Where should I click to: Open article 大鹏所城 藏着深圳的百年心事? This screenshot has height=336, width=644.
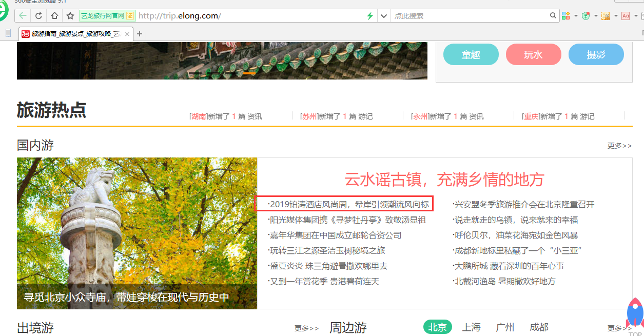click(x=508, y=266)
